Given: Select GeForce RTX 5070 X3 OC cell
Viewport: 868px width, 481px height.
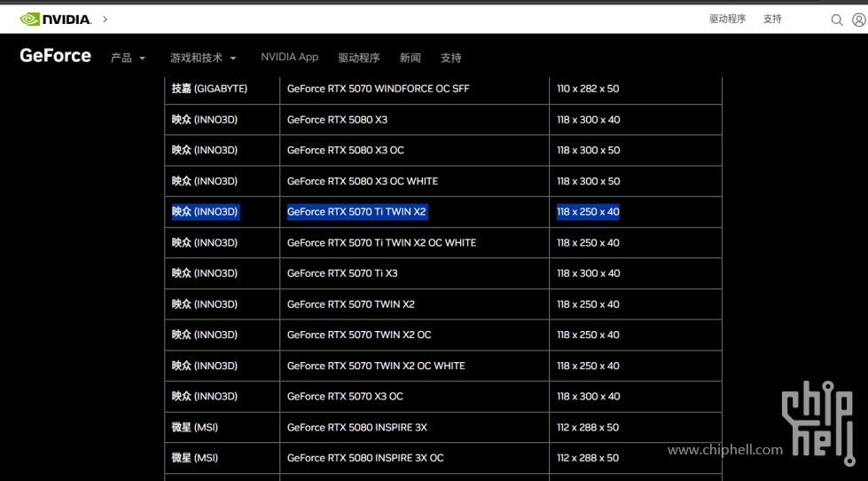Looking at the screenshot, I should click(x=345, y=396).
